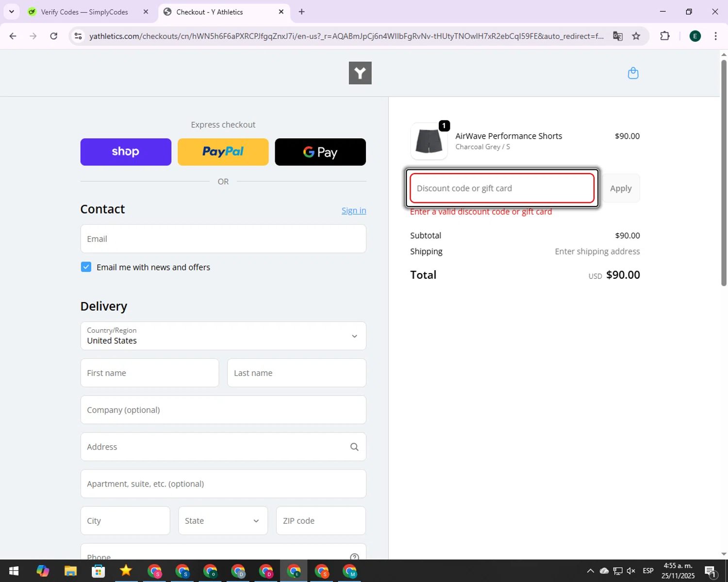Click the AirWave shorts product thumbnail
Viewport: 728px width, 582px height.
(x=429, y=141)
